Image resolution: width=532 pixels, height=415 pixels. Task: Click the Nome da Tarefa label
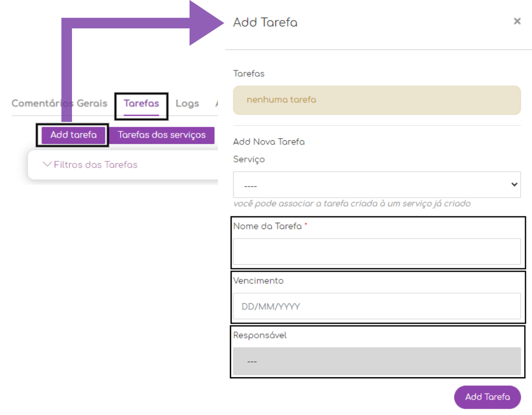pyautogui.click(x=267, y=226)
